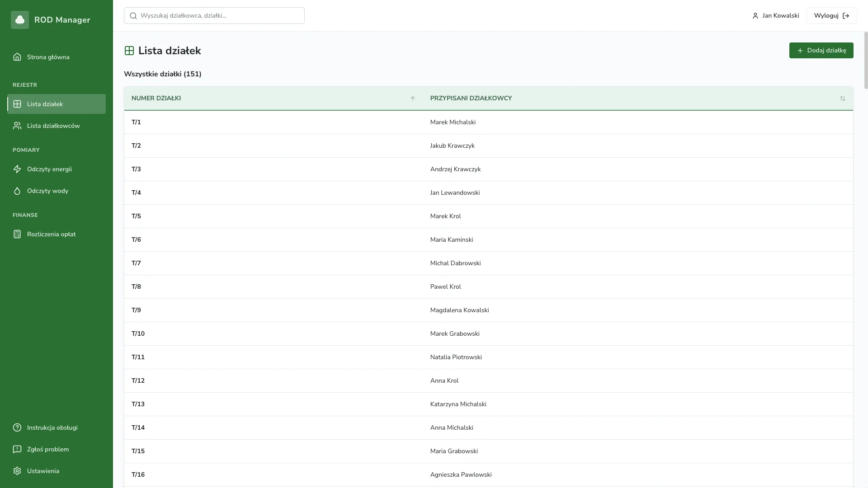Click the gear icon for Ustawienia
868x488 pixels.
[17, 471]
